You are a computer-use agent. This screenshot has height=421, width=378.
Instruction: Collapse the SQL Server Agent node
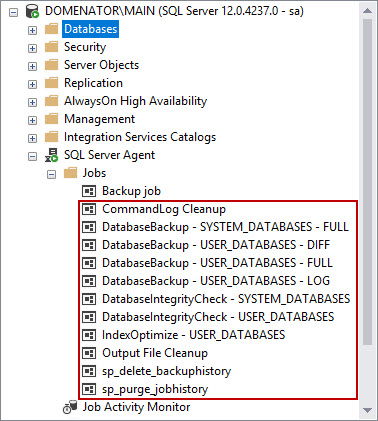(32, 156)
